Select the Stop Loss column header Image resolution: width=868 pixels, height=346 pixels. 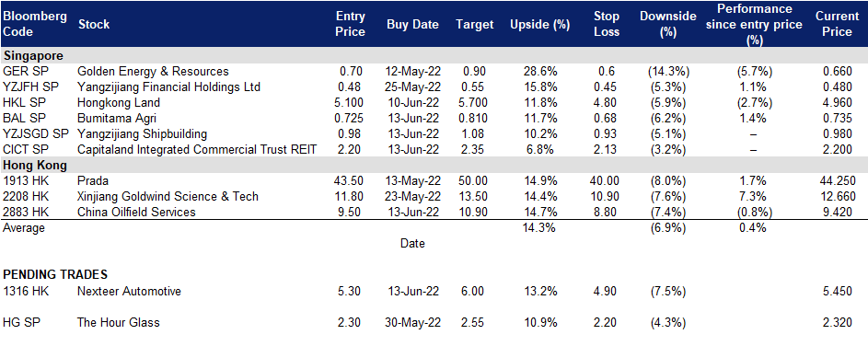[607, 24]
